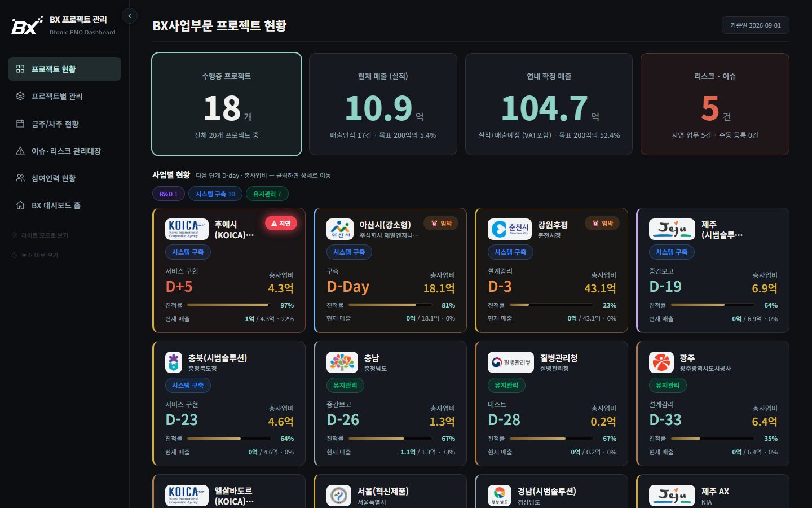
Task: Click the 임박 badge on 강원후평 card
Action: click(x=603, y=224)
